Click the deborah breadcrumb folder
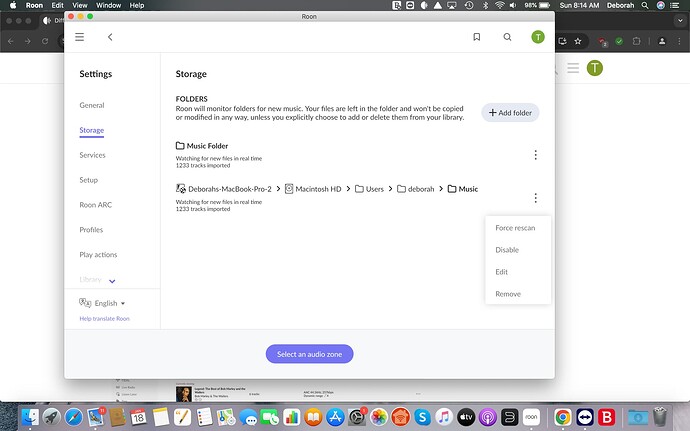 point(415,189)
